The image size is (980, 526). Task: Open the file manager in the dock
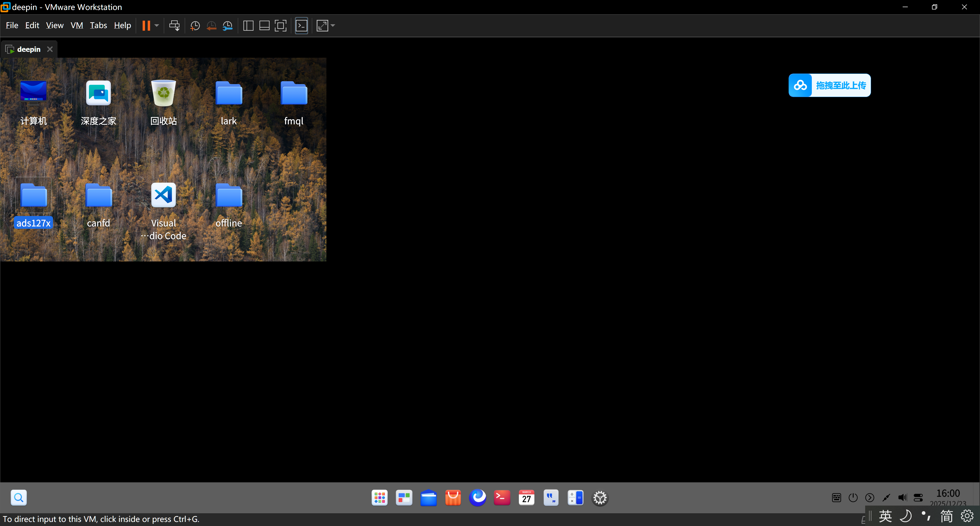click(x=428, y=497)
